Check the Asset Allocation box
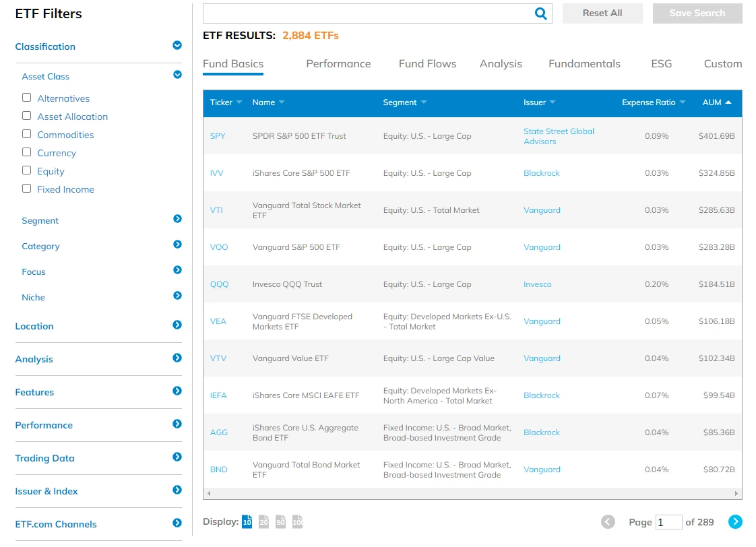Image resolution: width=756 pixels, height=547 pixels. point(26,116)
